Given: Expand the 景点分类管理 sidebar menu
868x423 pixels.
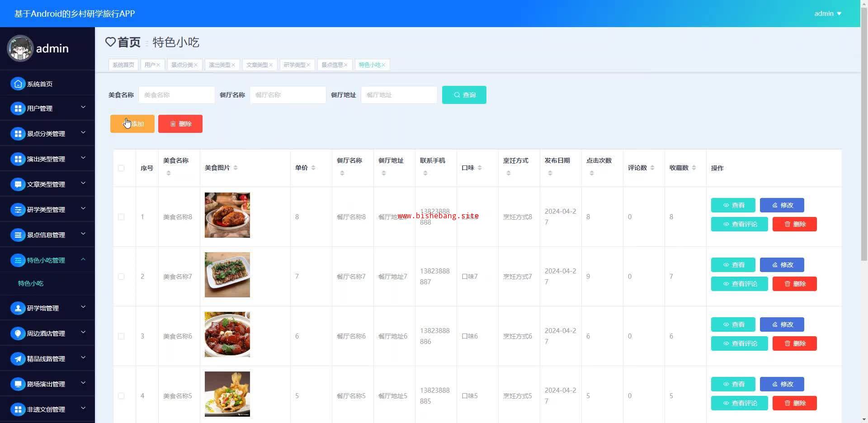Looking at the screenshot, I should click(83, 133).
